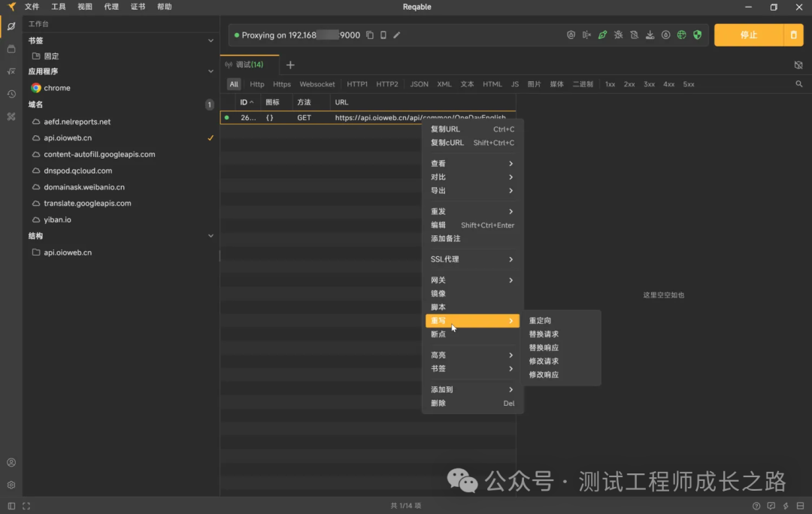812x514 pixels.
Task: Expand the 网关 submenu
Action: pos(472,280)
